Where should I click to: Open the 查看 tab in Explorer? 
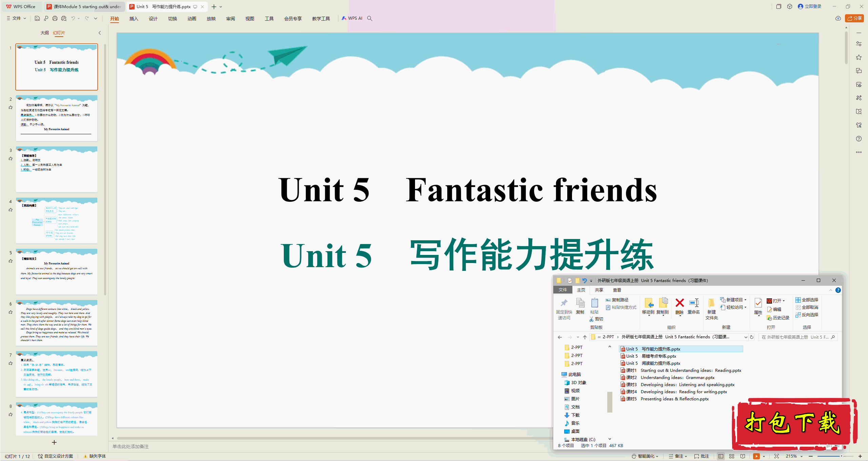tap(617, 290)
